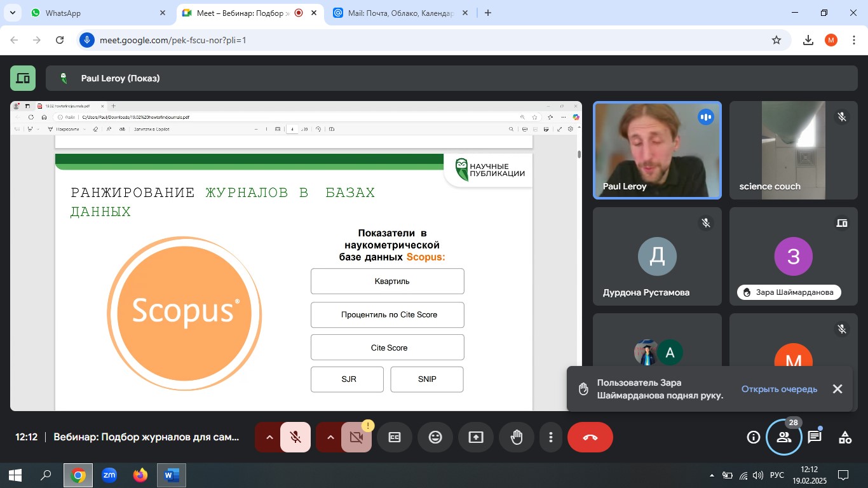Open the Chrome profile 'M' menu

pos(831,40)
